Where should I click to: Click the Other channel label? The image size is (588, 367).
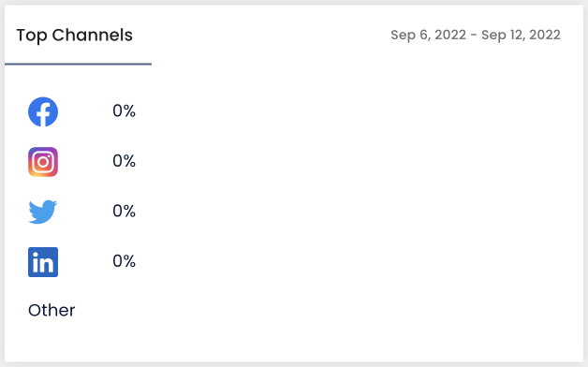click(51, 311)
